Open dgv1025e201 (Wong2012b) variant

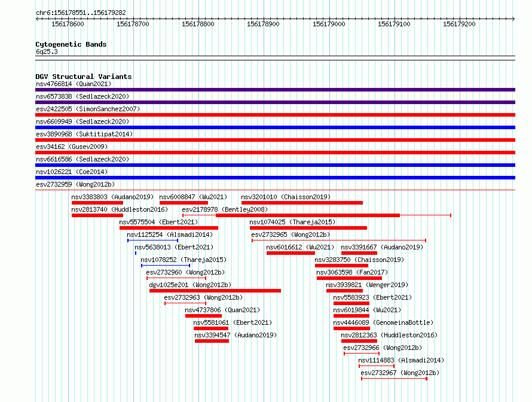point(190,285)
